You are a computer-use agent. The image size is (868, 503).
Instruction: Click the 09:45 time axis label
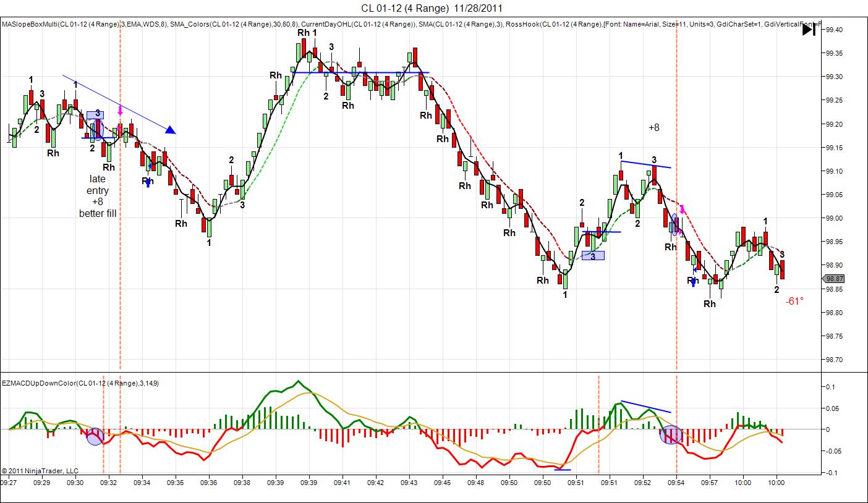443,483
